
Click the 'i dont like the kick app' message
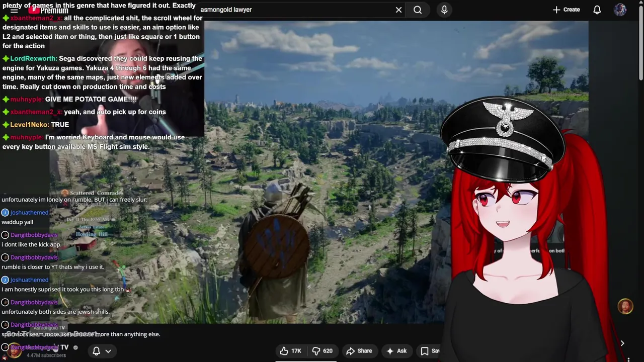pos(31,244)
